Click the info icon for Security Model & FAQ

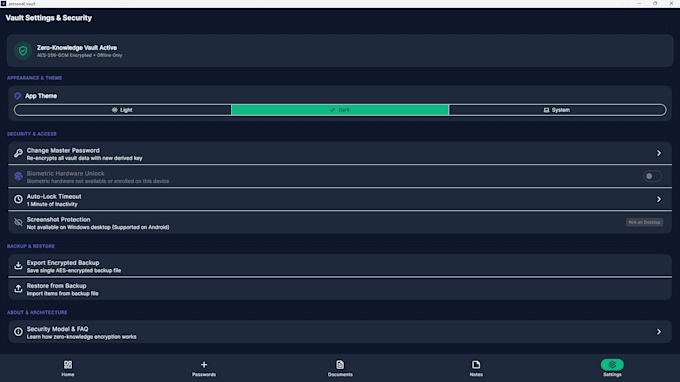tap(18, 332)
